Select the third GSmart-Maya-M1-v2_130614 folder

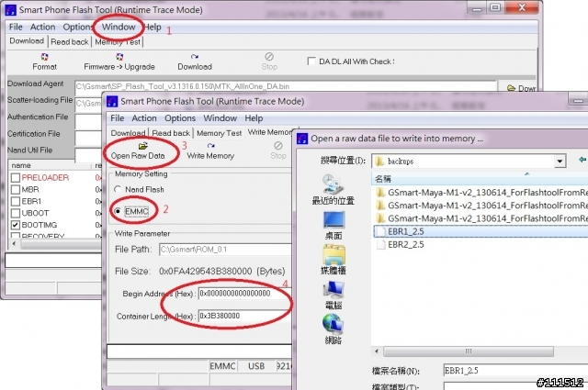click(x=481, y=218)
